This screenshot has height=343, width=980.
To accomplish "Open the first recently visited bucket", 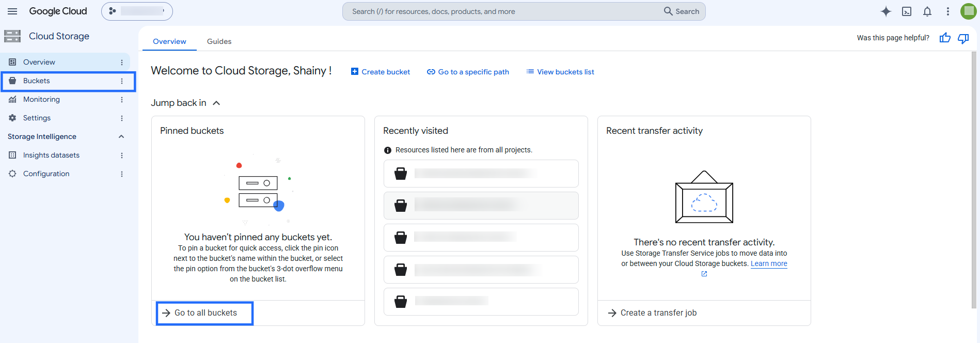I will tap(481, 174).
